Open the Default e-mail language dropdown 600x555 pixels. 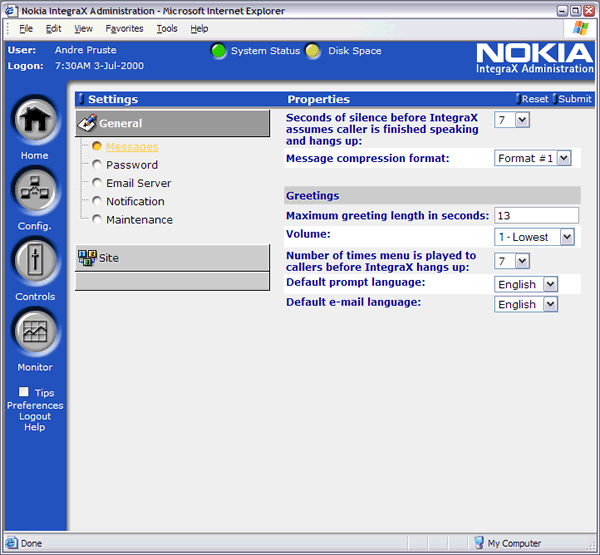coord(526,304)
